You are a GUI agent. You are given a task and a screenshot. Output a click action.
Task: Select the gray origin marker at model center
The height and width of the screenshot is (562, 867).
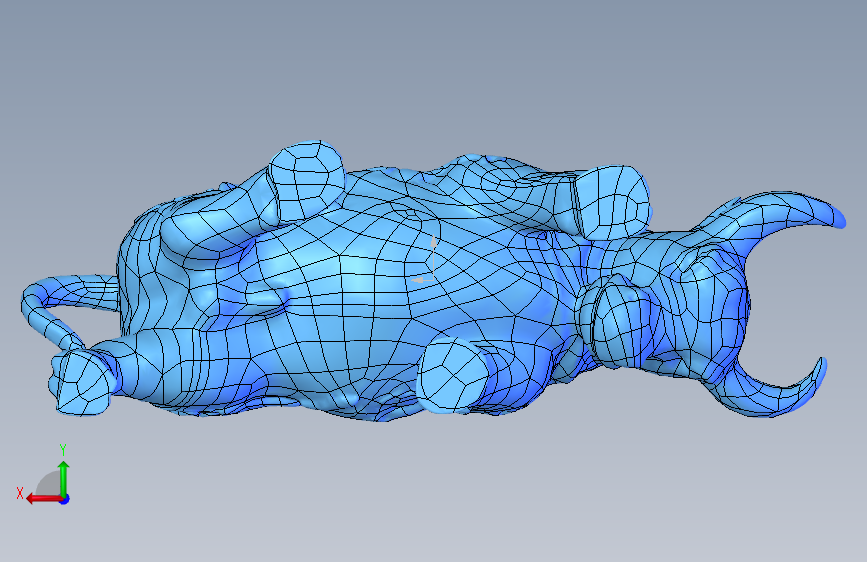tap(426, 260)
